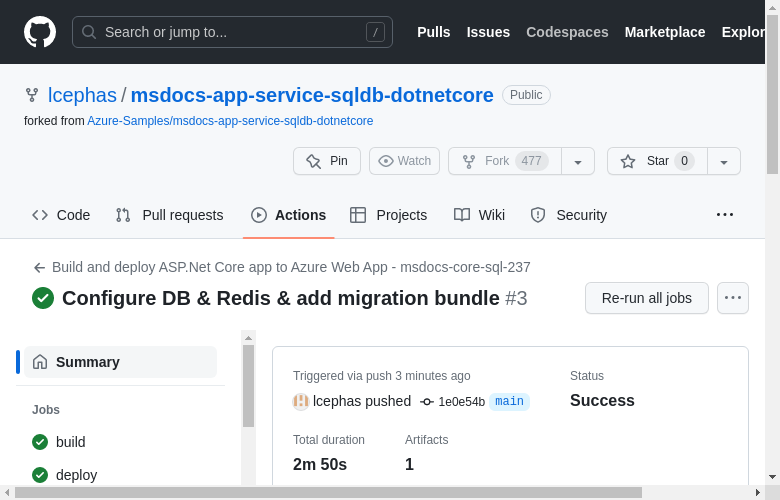The height and width of the screenshot is (500, 780).
Task: Click the horizontal scrollbar at the bottom
Action: point(328,492)
